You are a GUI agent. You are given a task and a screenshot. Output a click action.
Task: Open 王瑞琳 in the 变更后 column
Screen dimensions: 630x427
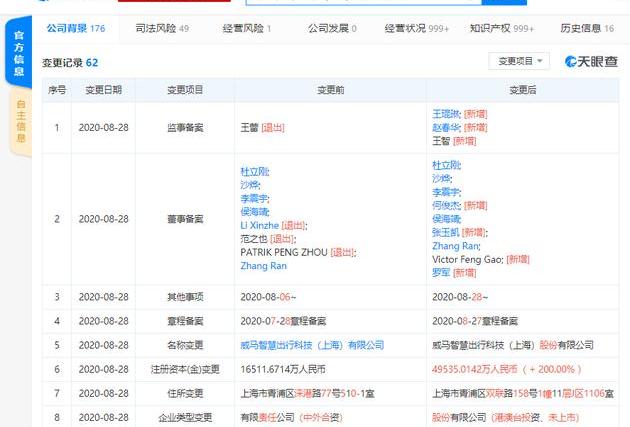(446, 115)
